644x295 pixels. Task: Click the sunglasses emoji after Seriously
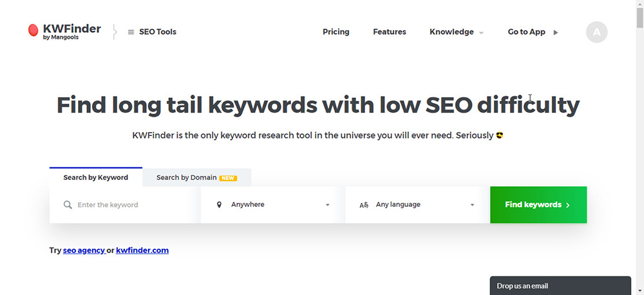pos(500,135)
